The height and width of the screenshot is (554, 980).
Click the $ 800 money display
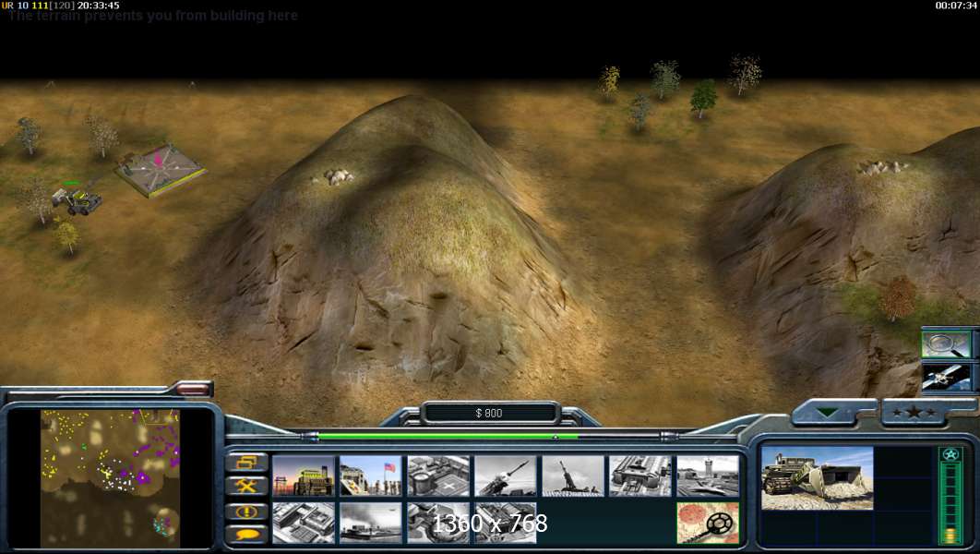[x=489, y=414]
